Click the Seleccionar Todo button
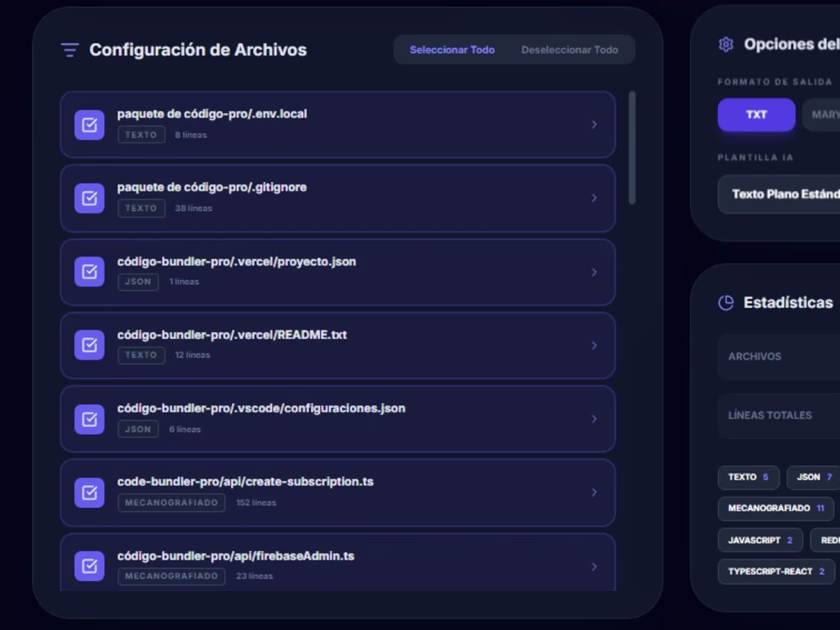The width and height of the screenshot is (840, 630). (x=452, y=49)
